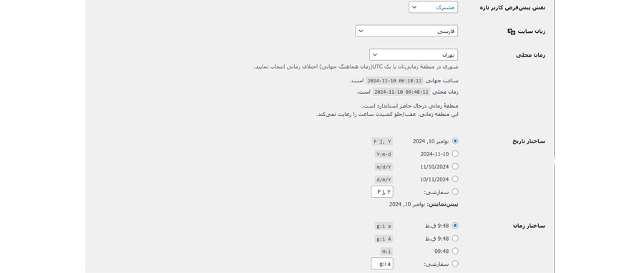
Task: Click the custom date format field F j, Y
Action: [382, 192]
